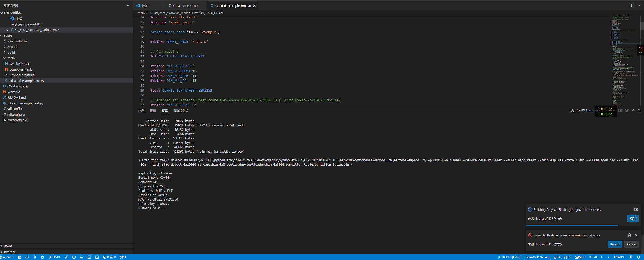Screen dimensions: 644x260
Task: Select the Terminal panel tab
Action: pyautogui.click(x=165, y=111)
